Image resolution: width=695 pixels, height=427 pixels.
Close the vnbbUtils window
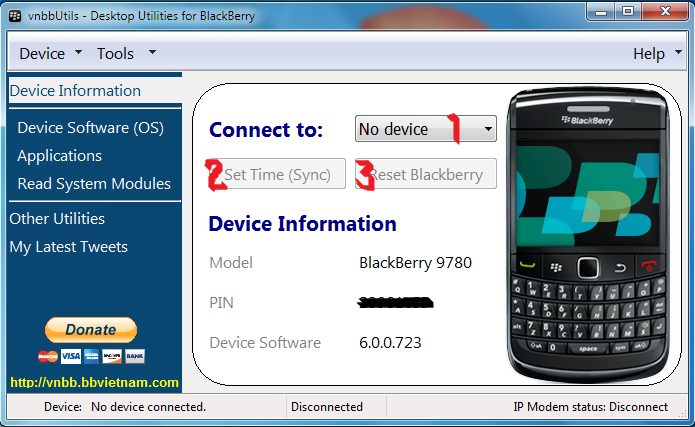[x=665, y=12]
